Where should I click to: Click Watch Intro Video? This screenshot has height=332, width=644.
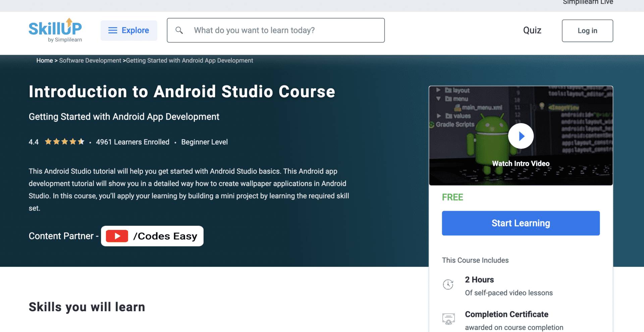coord(521,163)
